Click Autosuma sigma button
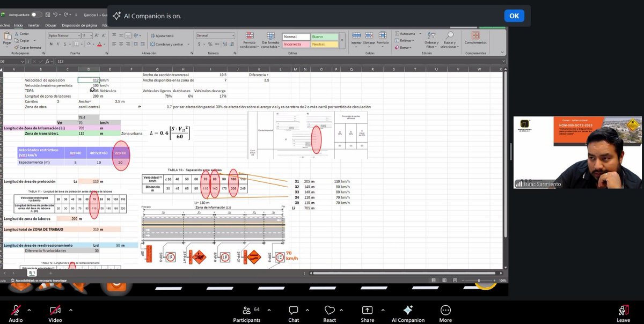 pyautogui.click(x=405, y=34)
